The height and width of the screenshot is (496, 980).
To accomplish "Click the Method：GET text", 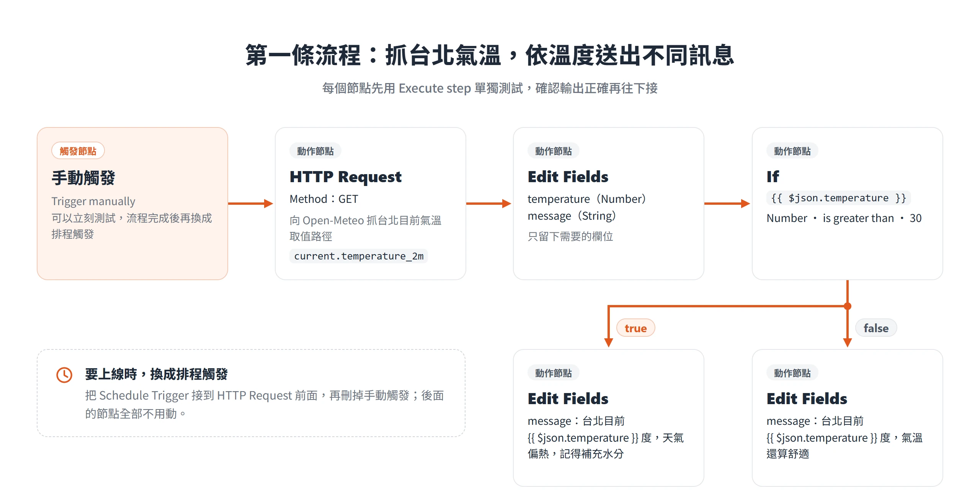I will tap(324, 199).
